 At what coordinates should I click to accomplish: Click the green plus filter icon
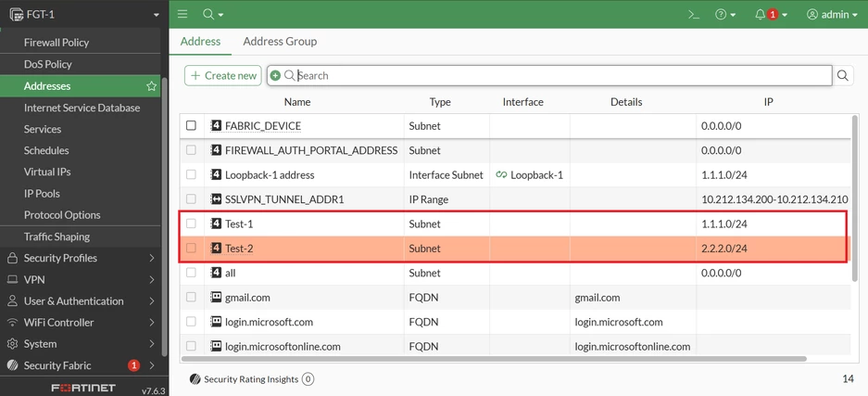275,76
